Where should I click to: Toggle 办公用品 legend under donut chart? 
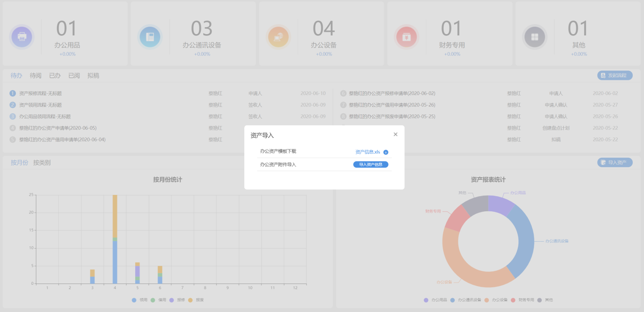435,300
